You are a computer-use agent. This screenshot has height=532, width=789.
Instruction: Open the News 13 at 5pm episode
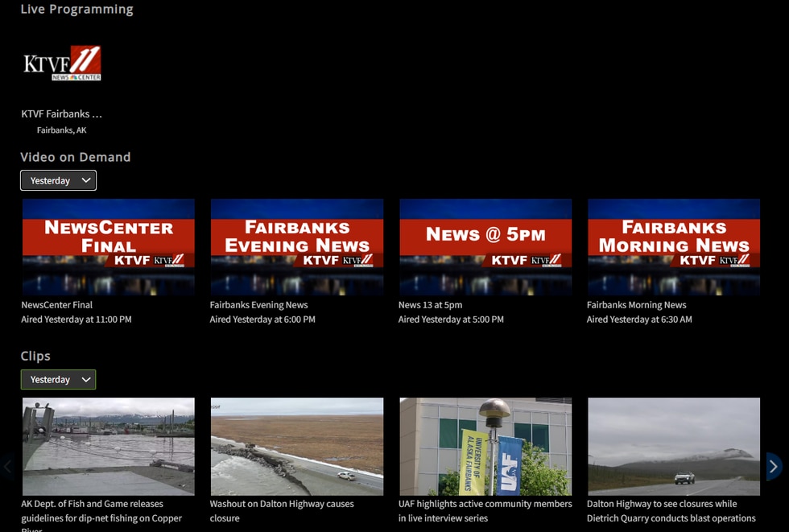point(485,246)
